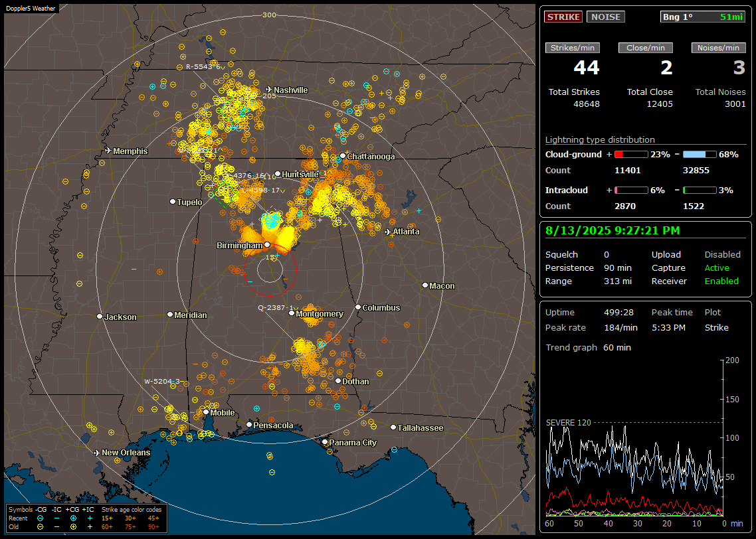Screen dimensions: 756x539
Task: Toggle the STRIKE indicator button
Action: click(563, 17)
